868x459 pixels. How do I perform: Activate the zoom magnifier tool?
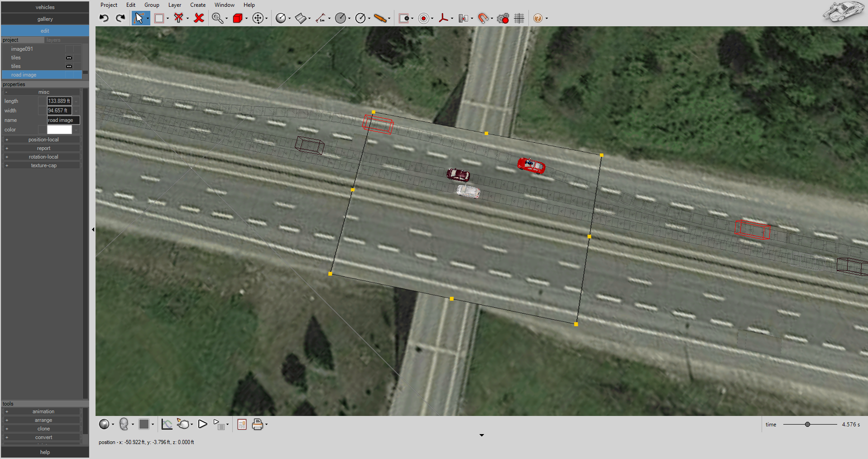click(x=217, y=18)
